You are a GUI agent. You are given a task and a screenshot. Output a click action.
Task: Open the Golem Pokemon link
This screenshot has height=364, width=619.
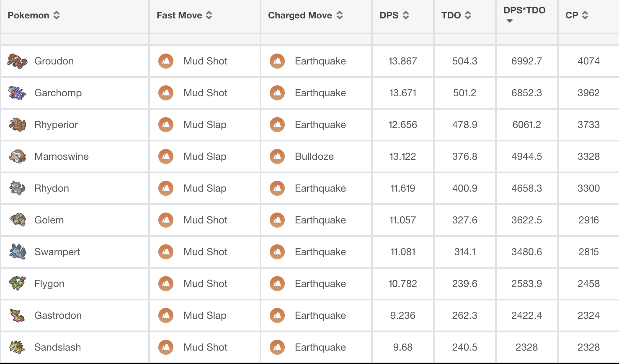(49, 220)
